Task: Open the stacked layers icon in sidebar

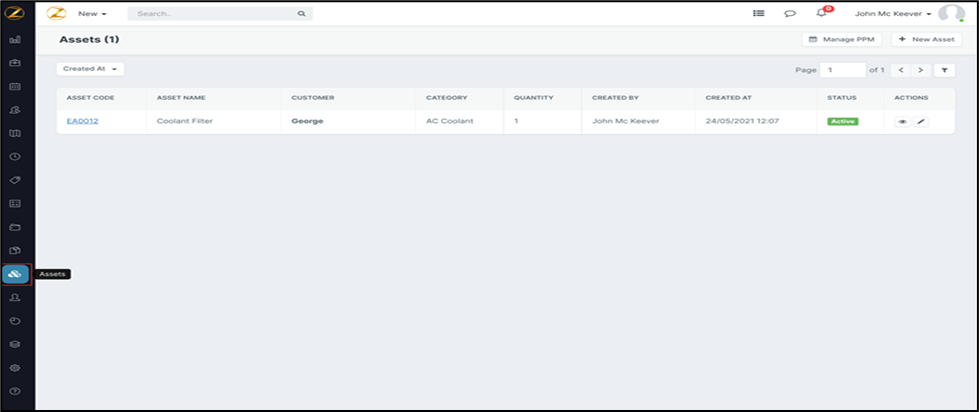Action: click(x=16, y=345)
